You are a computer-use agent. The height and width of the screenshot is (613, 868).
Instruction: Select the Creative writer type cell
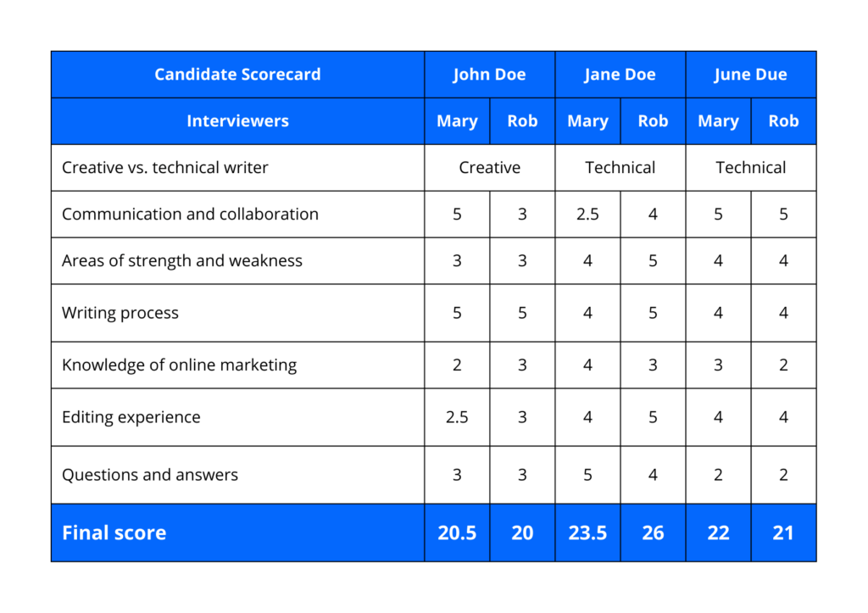pyautogui.click(x=489, y=168)
